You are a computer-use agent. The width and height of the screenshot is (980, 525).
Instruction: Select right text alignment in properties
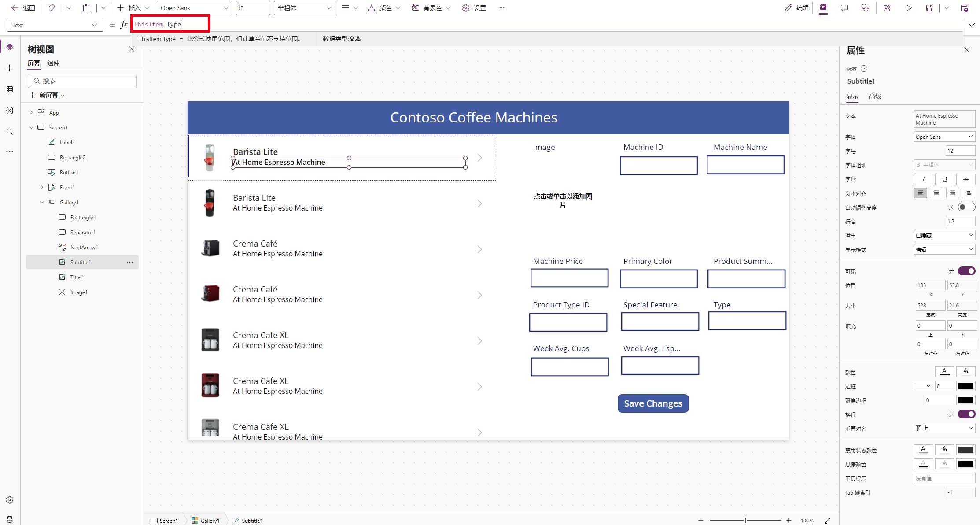tap(952, 193)
